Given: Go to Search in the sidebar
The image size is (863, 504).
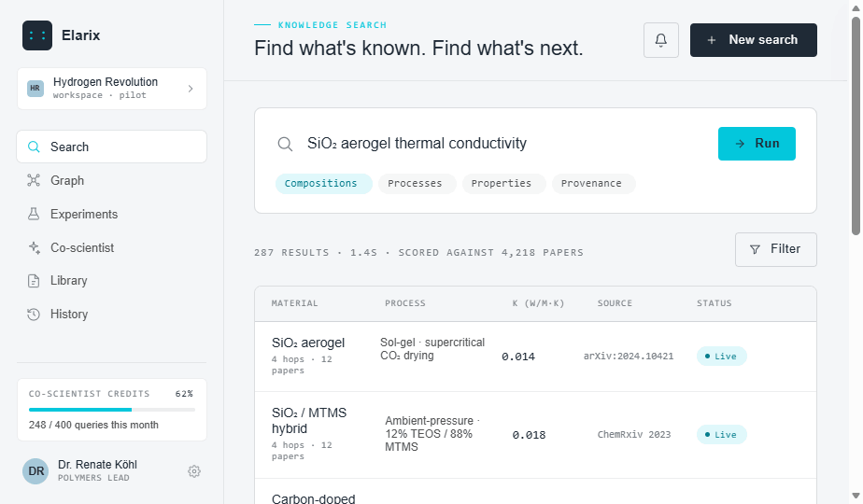Looking at the screenshot, I should pos(112,147).
